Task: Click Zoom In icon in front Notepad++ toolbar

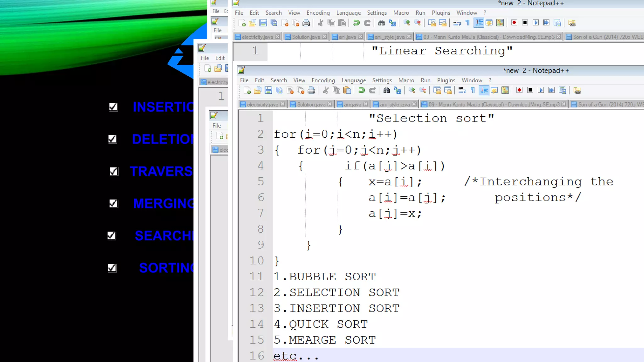Action: tap(412, 90)
